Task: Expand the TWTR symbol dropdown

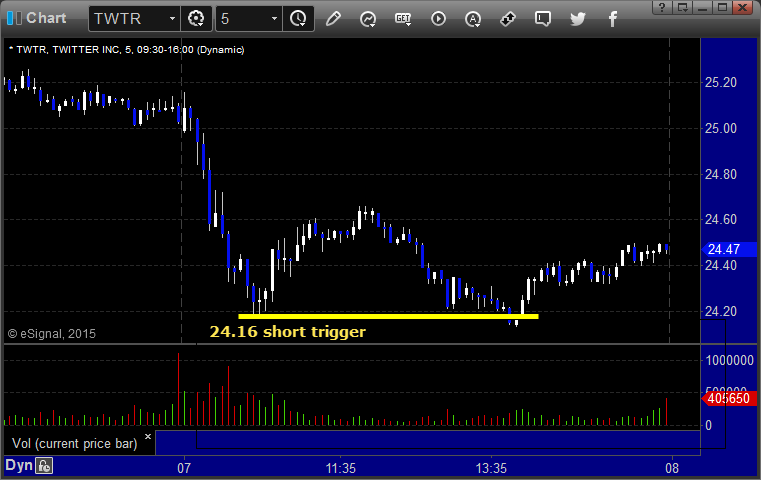Action: click(x=172, y=19)
